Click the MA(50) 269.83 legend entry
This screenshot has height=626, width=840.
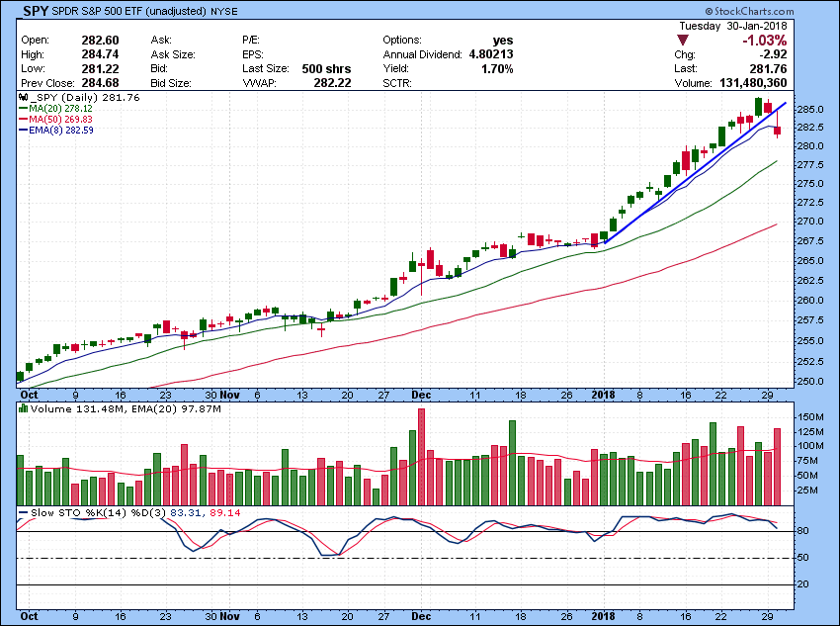pos(55,119)
